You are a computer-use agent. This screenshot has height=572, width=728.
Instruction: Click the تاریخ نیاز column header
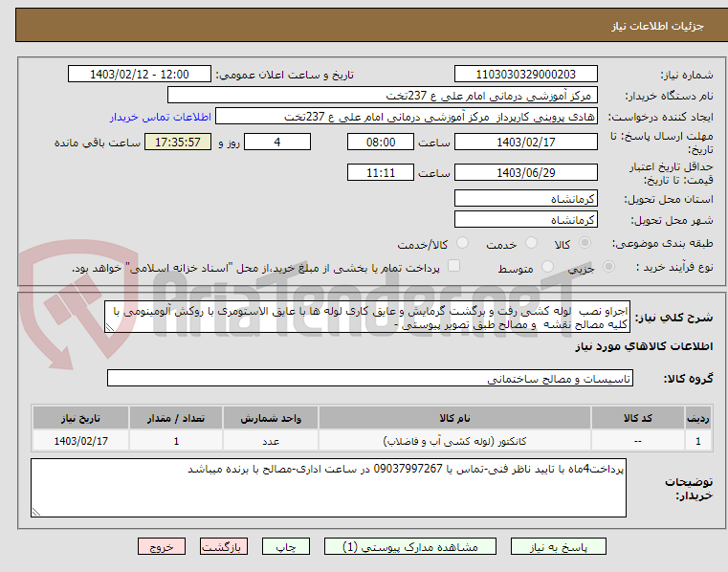[x=80, y=418]
